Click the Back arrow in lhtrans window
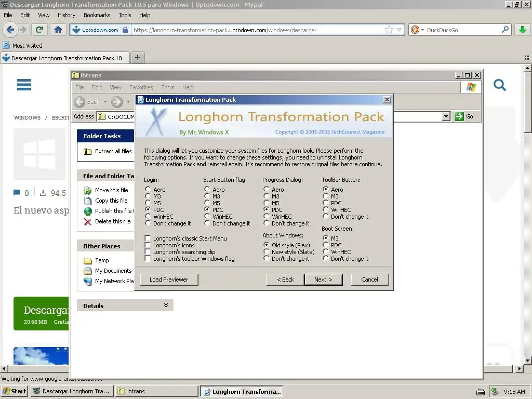This screenshot has width=532, height=399. pos(79,102)
